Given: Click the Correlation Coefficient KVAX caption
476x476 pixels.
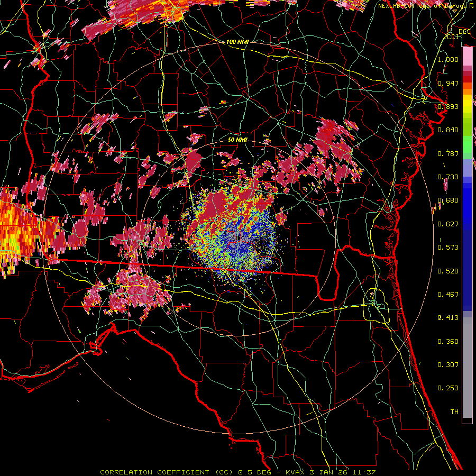Looking at the screenshot, I should tap(238, 472).
